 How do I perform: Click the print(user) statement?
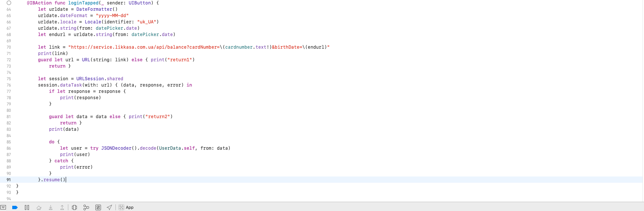75,155
